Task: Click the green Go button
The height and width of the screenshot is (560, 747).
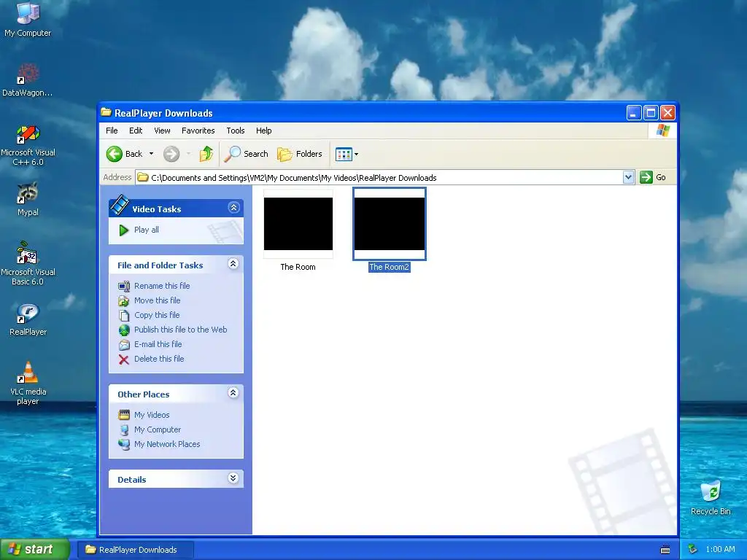Action: pos(653,178)
